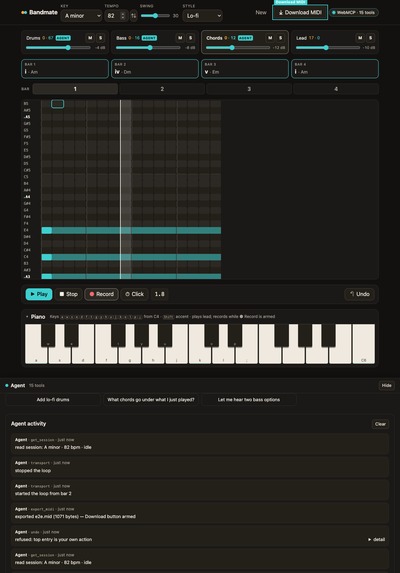This screenshot has height=573, width=400.
Task: Solo the Bass track
Action: 190,38
